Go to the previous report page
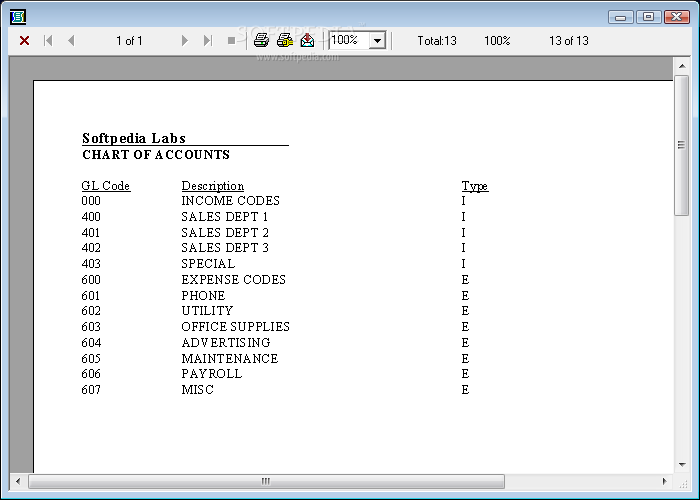The width and height of the screenshot is (700, 500). [71, 41]
